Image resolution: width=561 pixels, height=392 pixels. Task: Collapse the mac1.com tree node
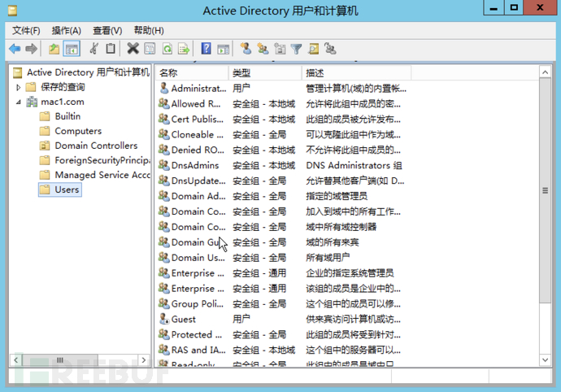pyautogui.click(x=18, y=102)
